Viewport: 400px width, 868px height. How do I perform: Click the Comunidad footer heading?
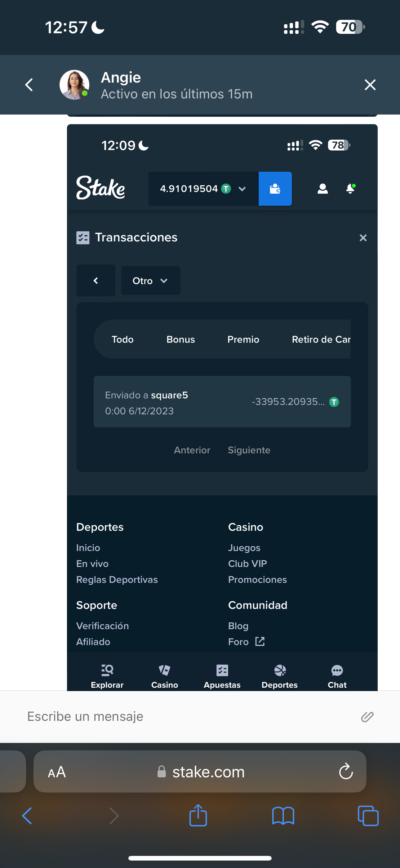coord(258,605)
